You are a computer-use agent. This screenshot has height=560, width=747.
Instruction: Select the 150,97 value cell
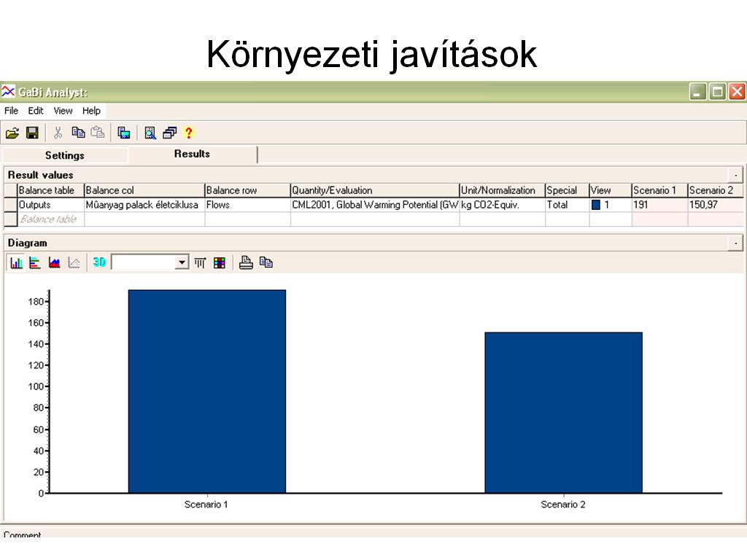pyautogui.click(x=716, y=205)
